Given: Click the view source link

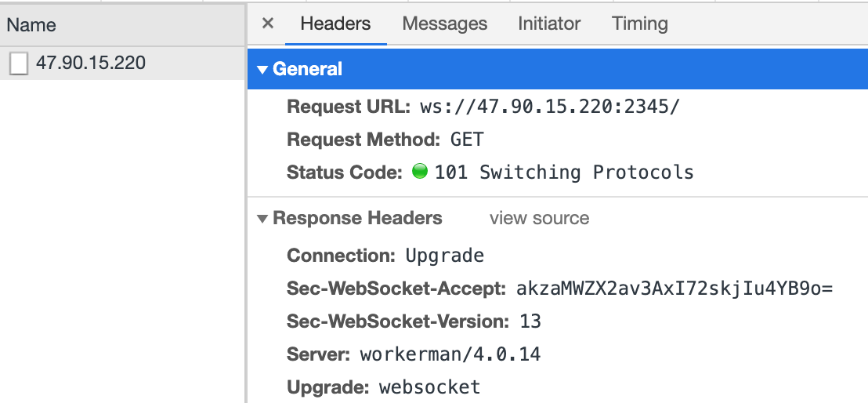Looking at the screenshot, I should coord(539,219).
